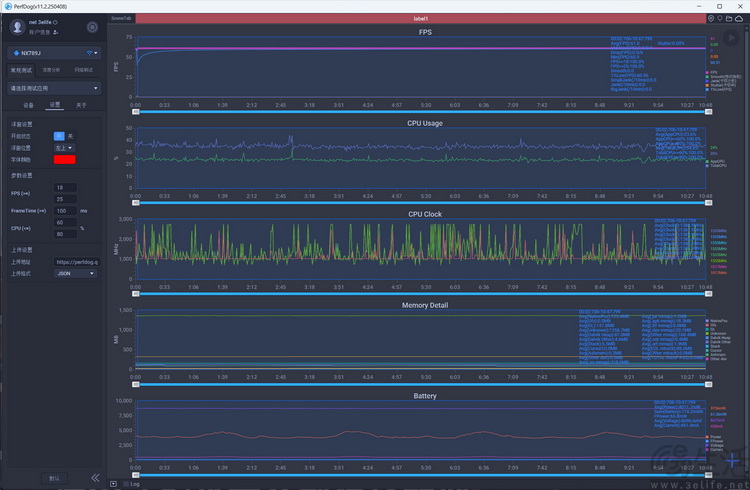Open the NX789J device dropdown

(54, 53)
